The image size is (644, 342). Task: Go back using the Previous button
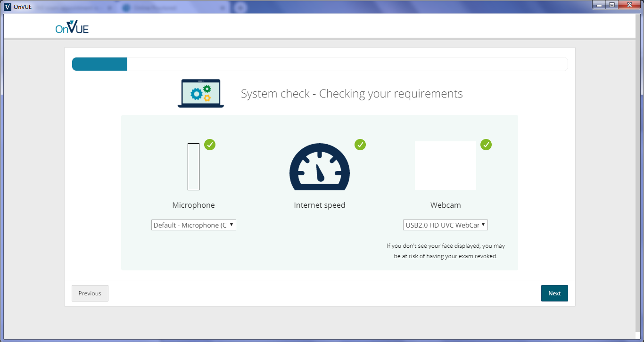[90, 293]
